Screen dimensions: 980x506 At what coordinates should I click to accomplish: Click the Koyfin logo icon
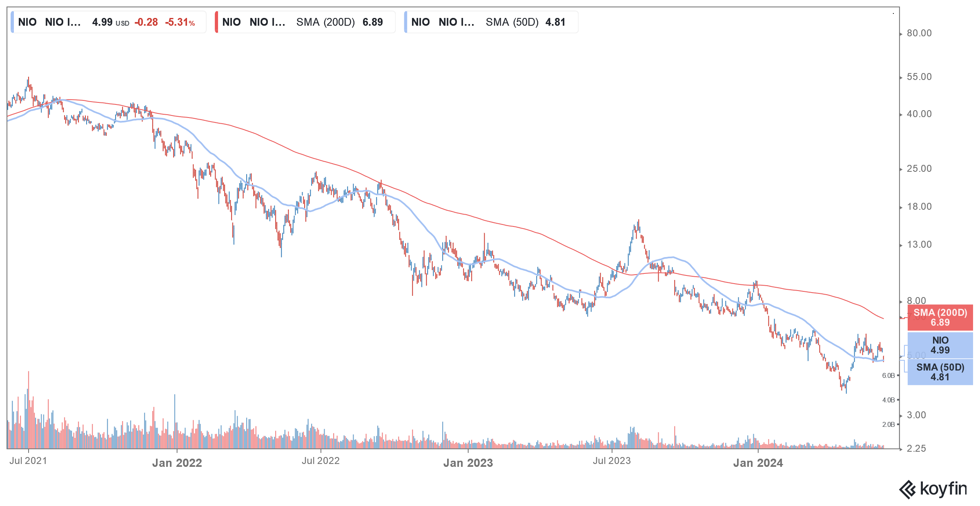[x=907, y=489]
